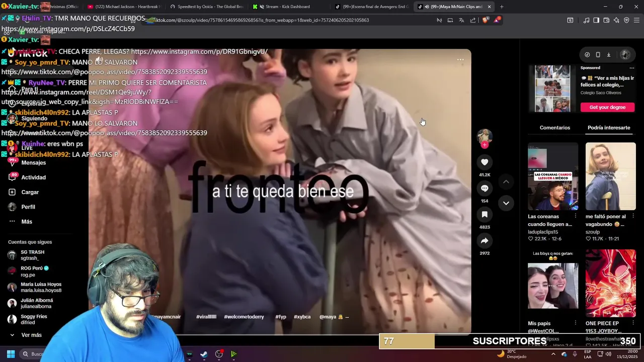Open options for me faltó poner al vagabundo
Viewport: 644px width, 362px height.
633,217
